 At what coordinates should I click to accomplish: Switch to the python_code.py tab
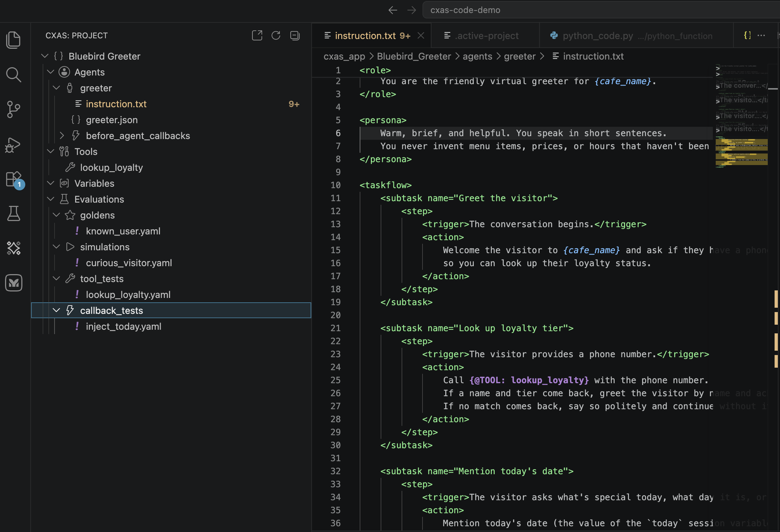tap(636, 36)
